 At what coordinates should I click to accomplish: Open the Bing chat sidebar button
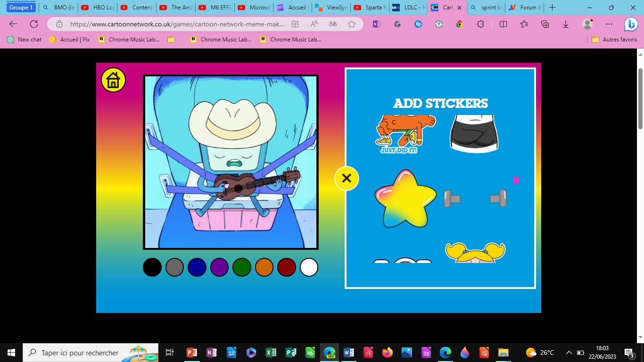point(631,24)
